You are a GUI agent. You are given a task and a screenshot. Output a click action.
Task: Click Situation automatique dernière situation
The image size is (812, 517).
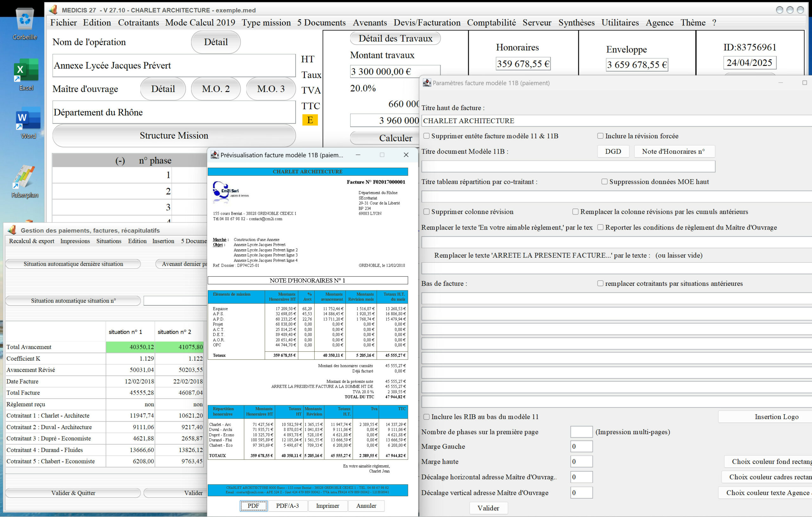point(73,264)
